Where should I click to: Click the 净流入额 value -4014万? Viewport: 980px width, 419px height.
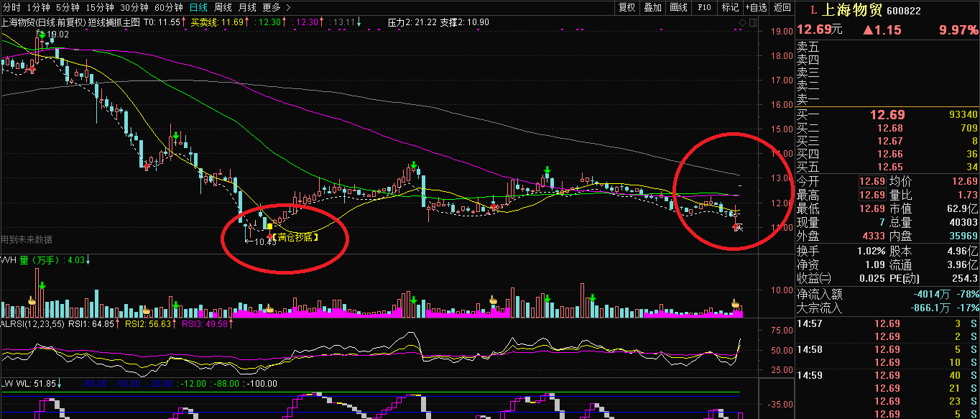pos(932,294)
